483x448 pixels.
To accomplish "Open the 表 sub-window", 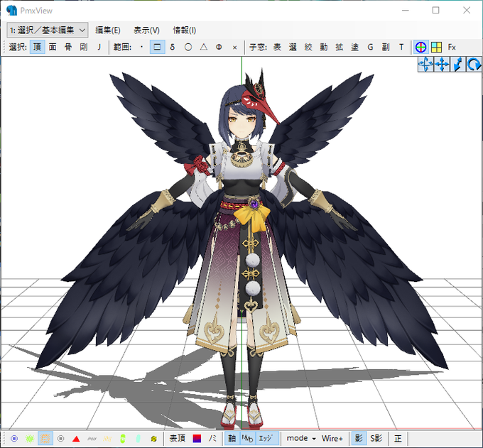I will coord(277,47).
